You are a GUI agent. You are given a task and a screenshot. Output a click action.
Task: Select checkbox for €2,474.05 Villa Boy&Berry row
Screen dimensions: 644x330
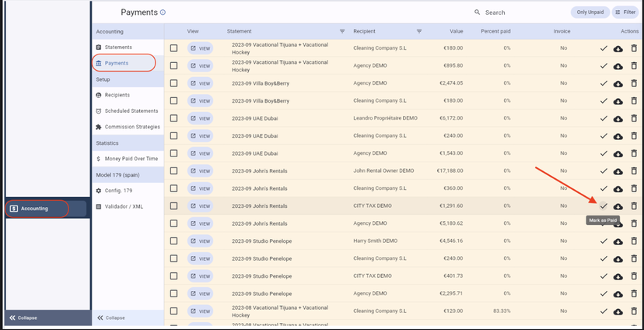[173, 83]
